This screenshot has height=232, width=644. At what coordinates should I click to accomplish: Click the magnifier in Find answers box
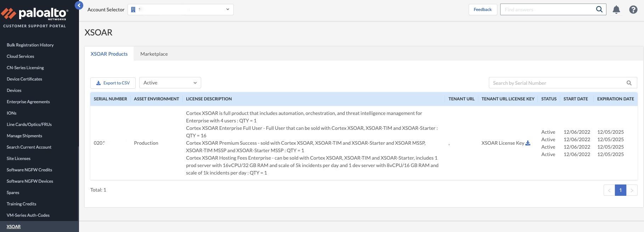(x=599, y=10)
